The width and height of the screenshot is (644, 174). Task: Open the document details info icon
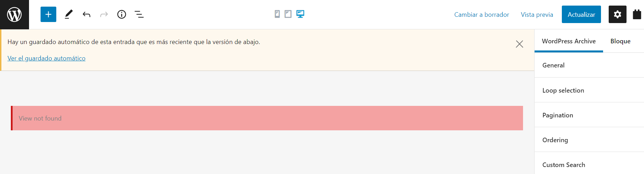click(122, 14)
